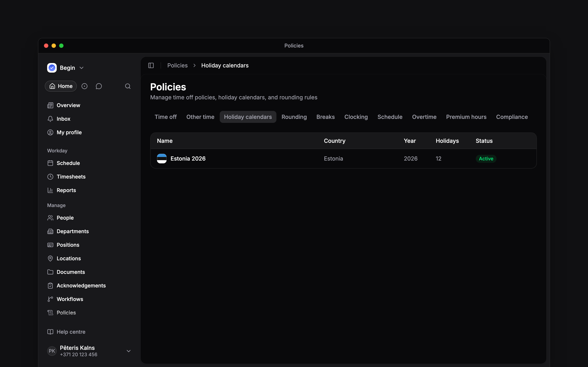This screenshot has width=588, height=367.
Task: Click the Estonia flag thumbnail
Action: [x=162, y=159]
